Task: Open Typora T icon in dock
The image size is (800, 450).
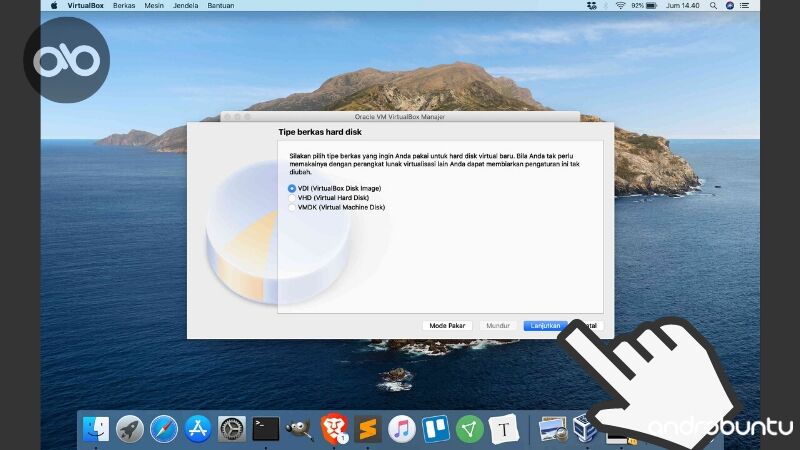Action: (504, 429)
